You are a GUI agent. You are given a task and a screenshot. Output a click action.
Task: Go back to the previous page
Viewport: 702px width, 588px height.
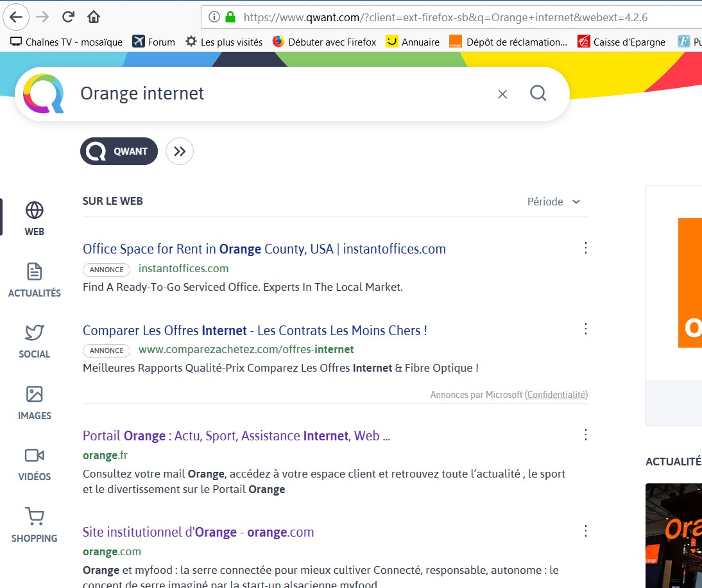pyautogui.click(x=15, y=17)
